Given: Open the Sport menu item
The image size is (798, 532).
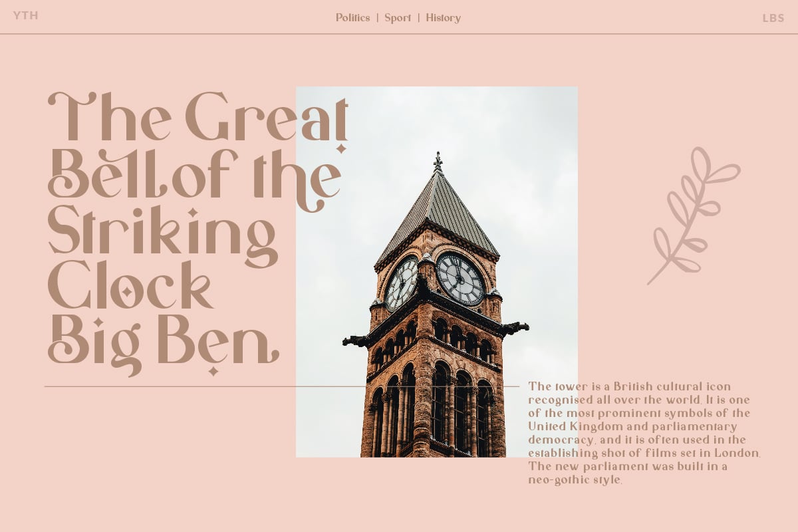Looking at the screenshot, I should (398, 18).
